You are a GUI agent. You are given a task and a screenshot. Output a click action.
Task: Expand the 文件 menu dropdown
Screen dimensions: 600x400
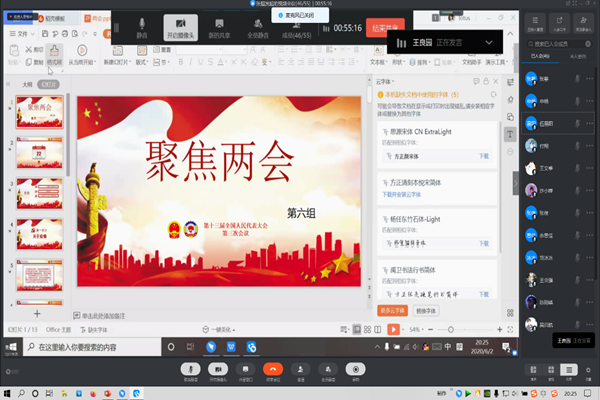[23, 33]
